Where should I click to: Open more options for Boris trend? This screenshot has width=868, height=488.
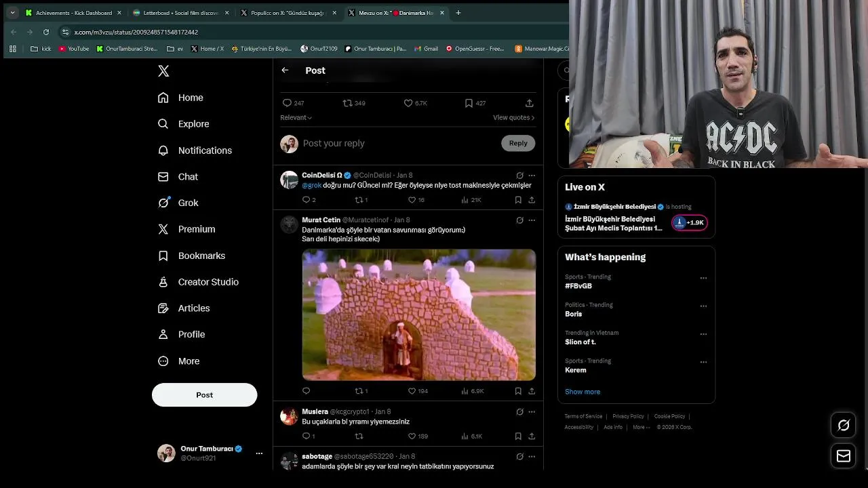(x=703, y=306)
